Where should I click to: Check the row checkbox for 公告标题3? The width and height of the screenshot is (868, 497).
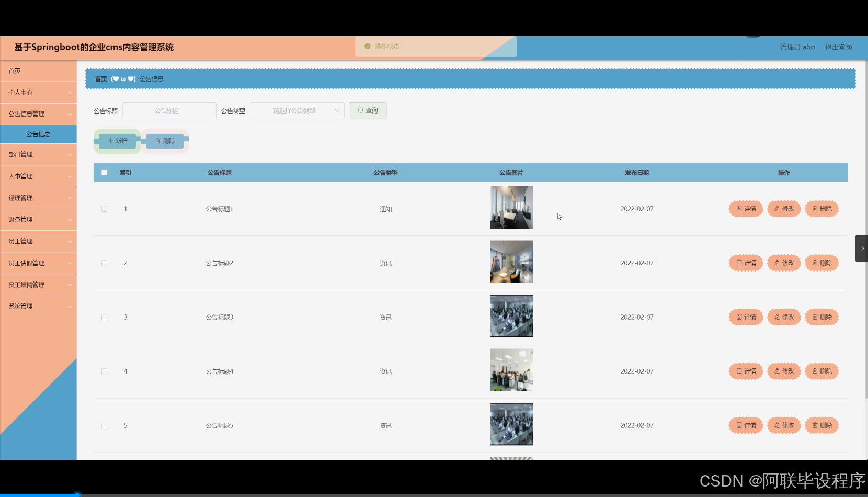[x=104, y=317]
